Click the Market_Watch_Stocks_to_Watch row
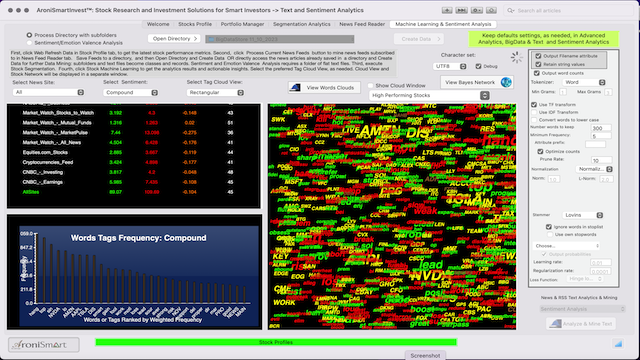 [133, 113]
